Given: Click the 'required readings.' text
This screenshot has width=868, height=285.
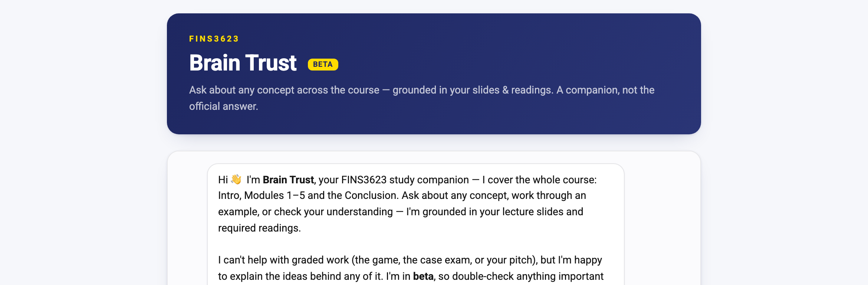Looking at the screenshot, I should (259, 228).
